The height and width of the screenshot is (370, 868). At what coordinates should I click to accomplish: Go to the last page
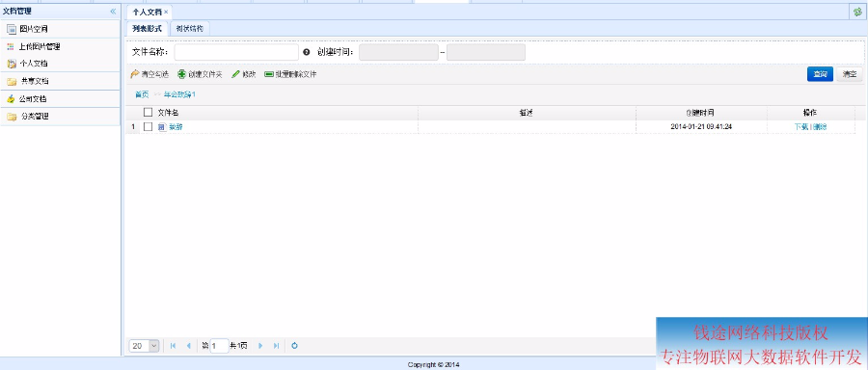pyautogui.click(x=276, y=346)
